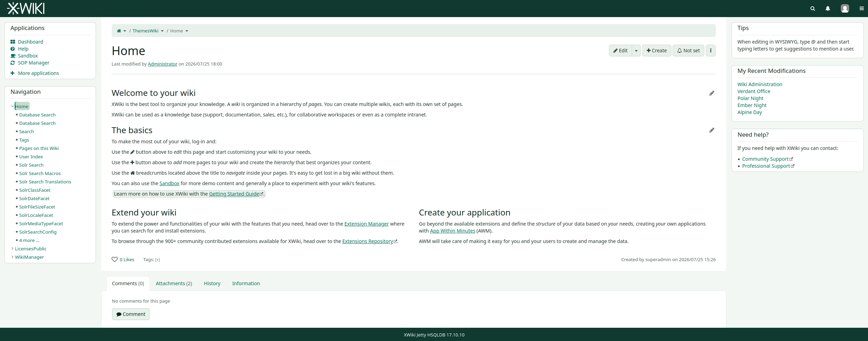Switch to the History tab

[212, 283]
